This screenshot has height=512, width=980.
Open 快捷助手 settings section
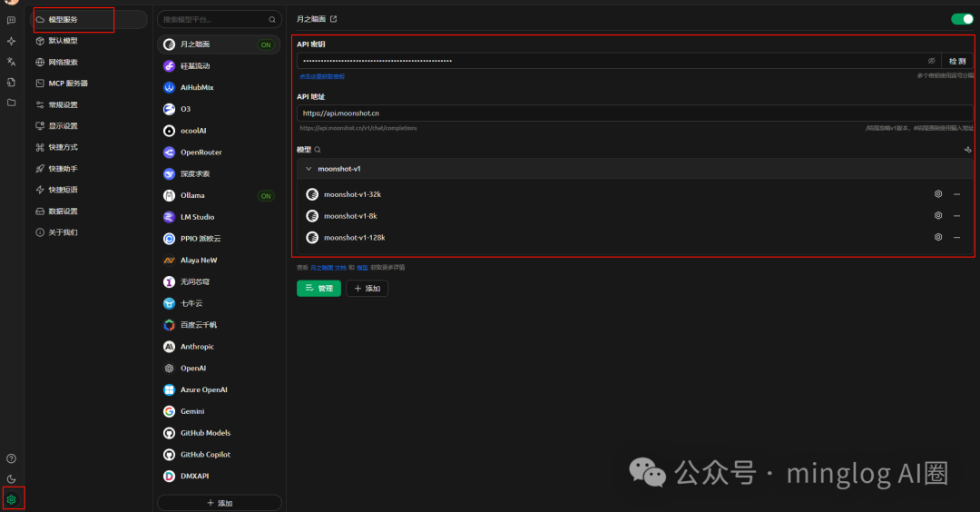click(x=91, y=168)
